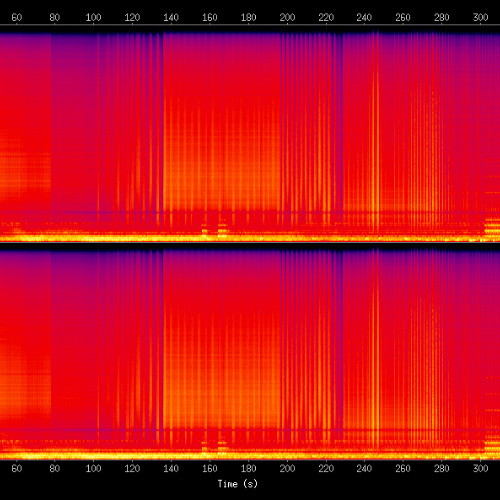
Task: Click the 220 marker on the top time axis
Action: click(326, 17)
